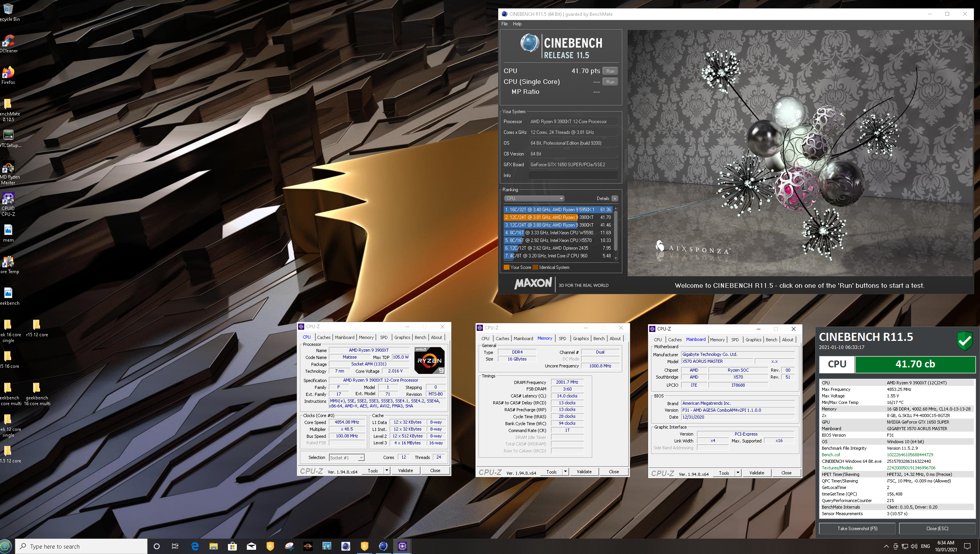980x554 pixels.
Task: Open the Socket #1 selection dropdown
Action: point(347,457)
